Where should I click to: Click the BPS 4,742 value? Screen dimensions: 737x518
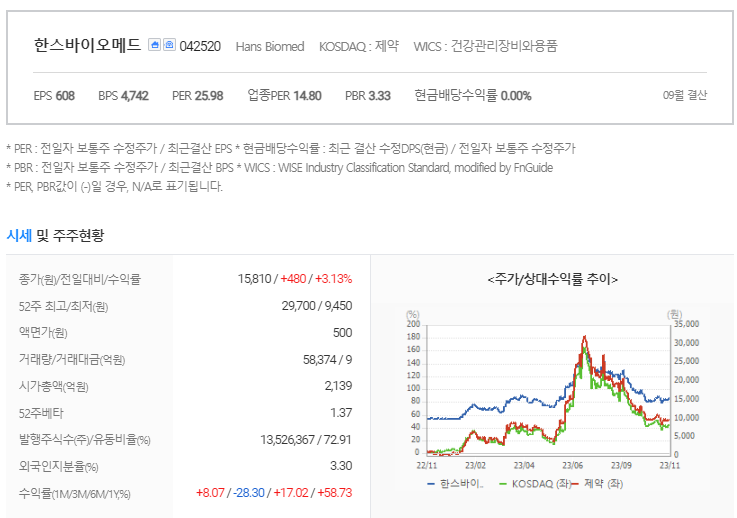tap(123, 96)
